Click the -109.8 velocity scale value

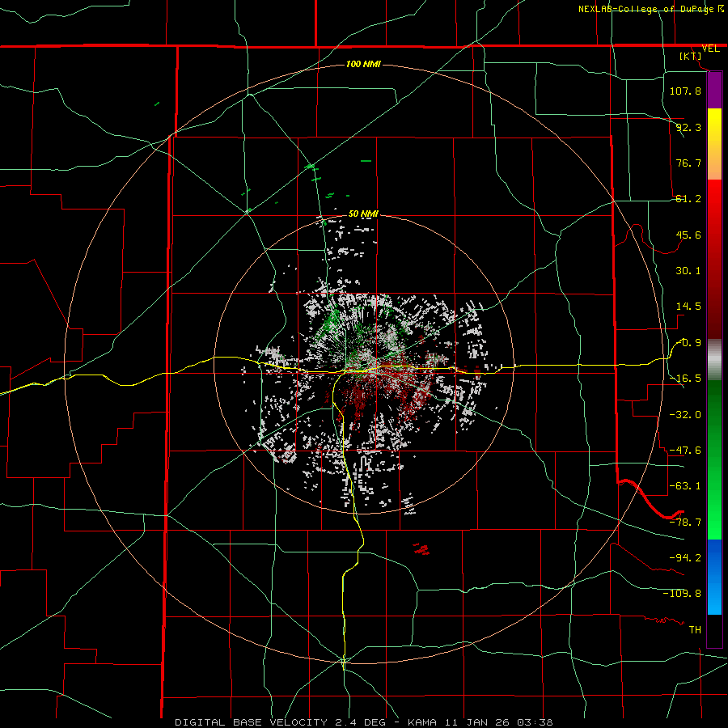pyautogui.click(x=682, y=594)
